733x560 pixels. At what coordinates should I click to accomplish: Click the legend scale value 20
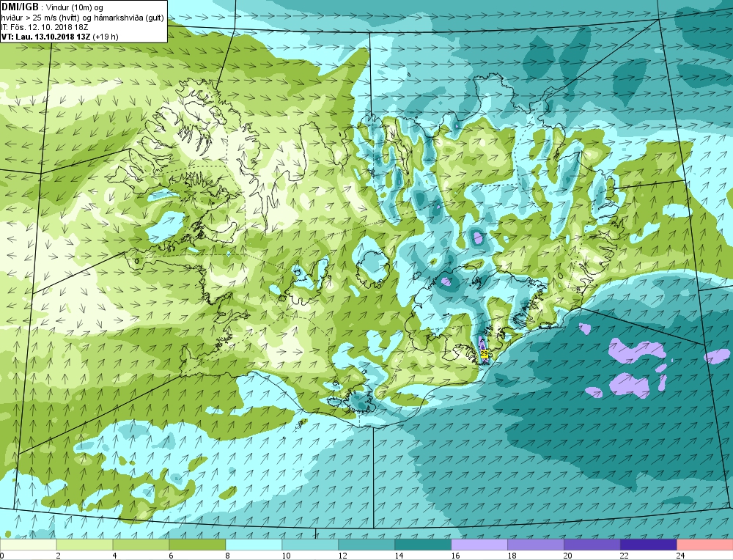coord(568,556)
